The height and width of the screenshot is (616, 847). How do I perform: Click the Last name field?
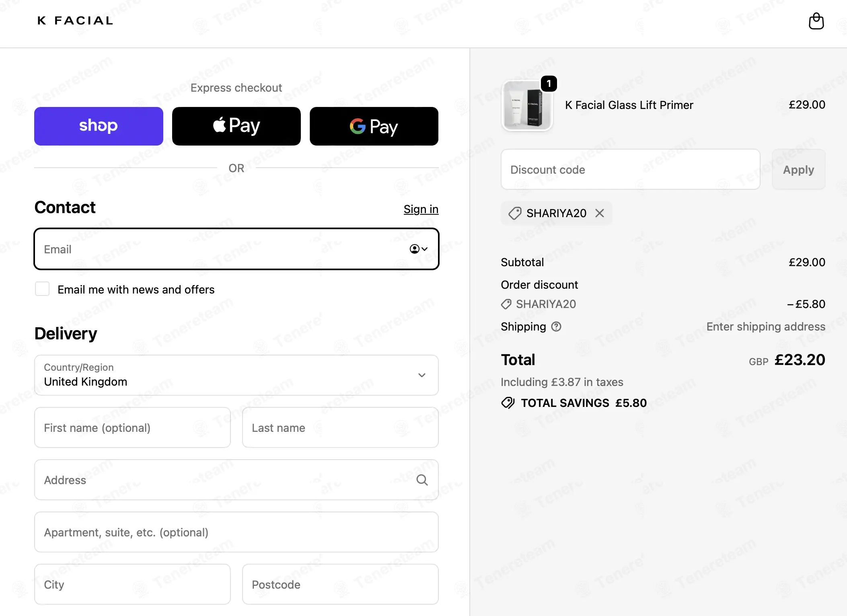coord(340,427)
